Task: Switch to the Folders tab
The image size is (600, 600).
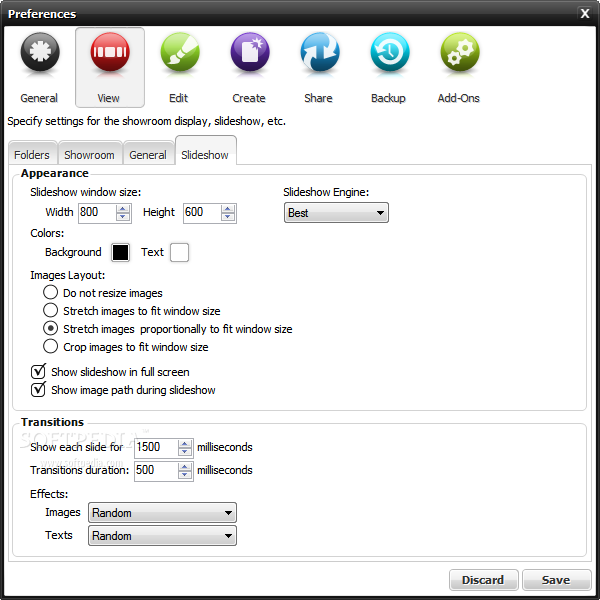Action: (x=33, y=154)
